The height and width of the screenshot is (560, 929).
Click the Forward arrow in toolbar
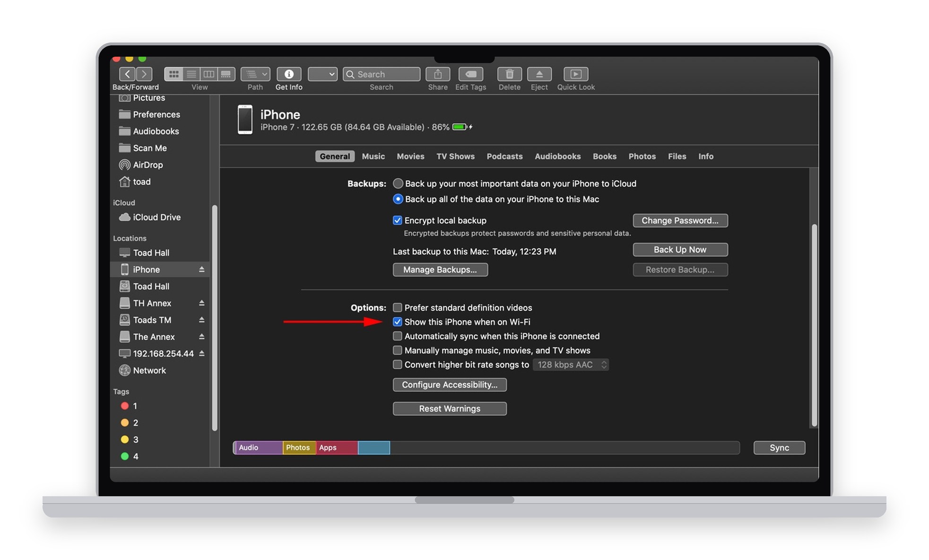click(144, 74)
